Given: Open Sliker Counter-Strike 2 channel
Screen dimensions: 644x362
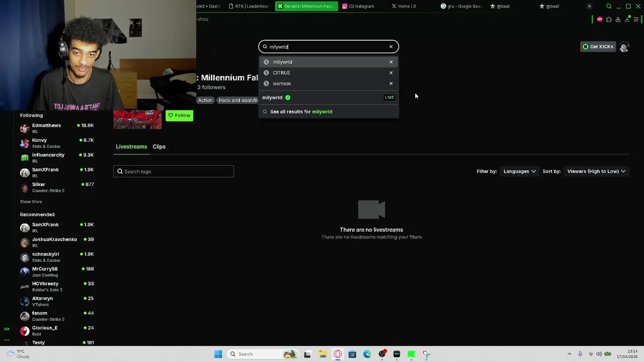Looking at the screenshot, I should [x=57, y=188].
